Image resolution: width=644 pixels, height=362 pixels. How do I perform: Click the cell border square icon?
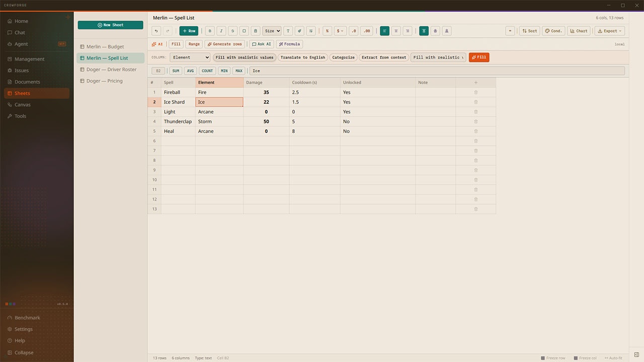tap(244, 31)
